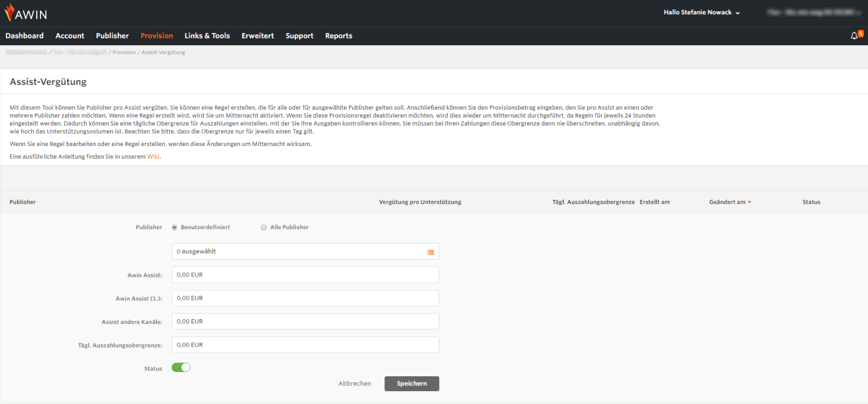Click the Assist-Vergütung breadcrumb
Image resolution: width=868 pixels, height=404 pixels.
(x=163, y=52)
